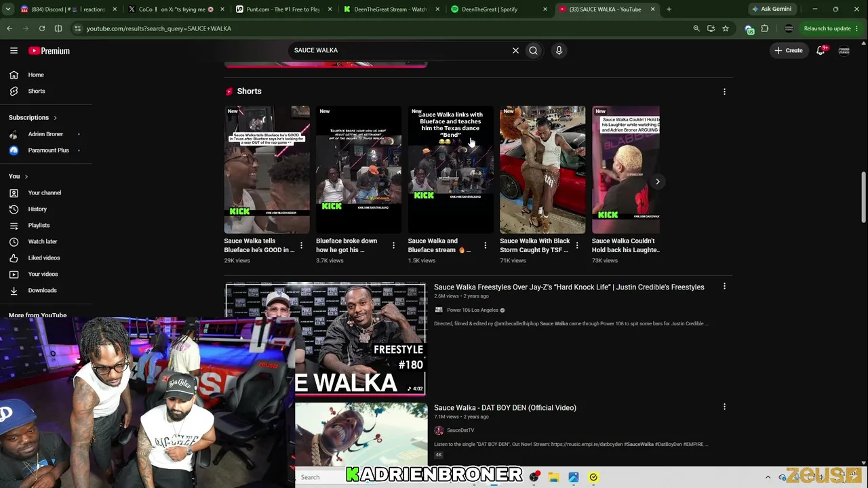Open the DAT BOY DEN (Official Video) title
Viewport: 868px width, 488px height.
(505, 408)
